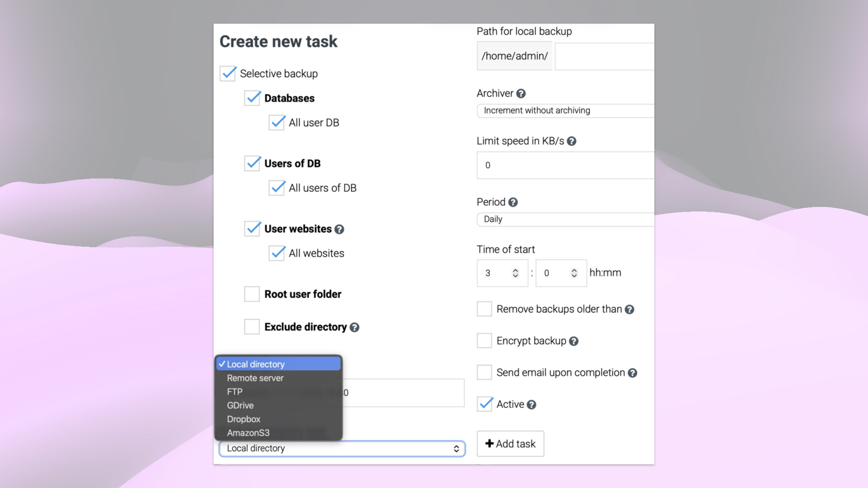The image size is (868, 488).
Task: Enable the Root user folder checkbox
Action: coord(252,294)
